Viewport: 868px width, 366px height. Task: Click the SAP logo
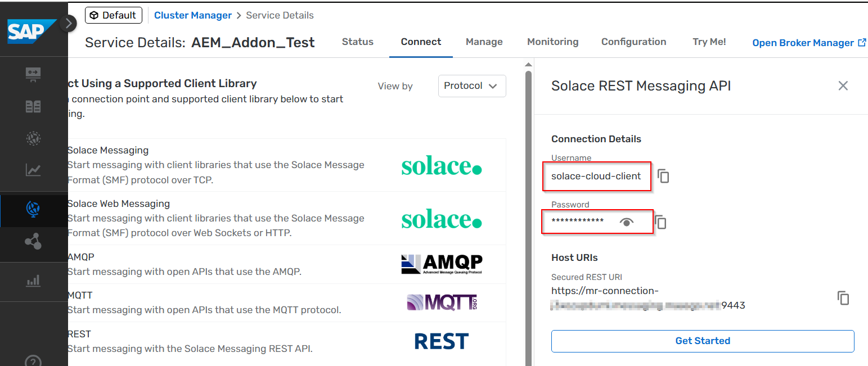click(32, 31)
